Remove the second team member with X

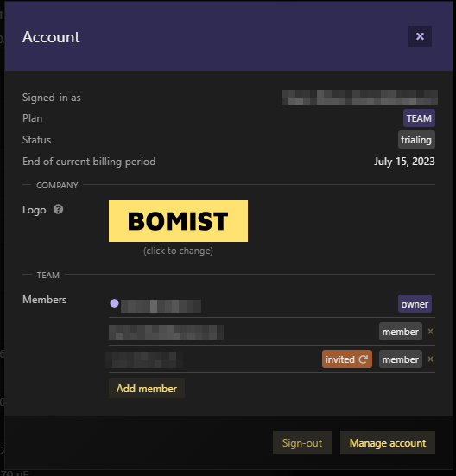pyautogui.click(x=430, y=332)
